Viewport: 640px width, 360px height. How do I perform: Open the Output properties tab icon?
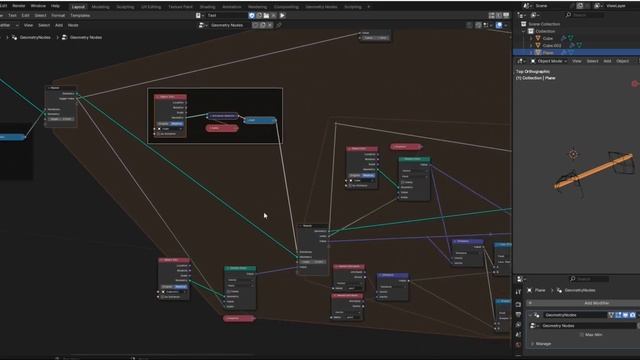(518, 315)
